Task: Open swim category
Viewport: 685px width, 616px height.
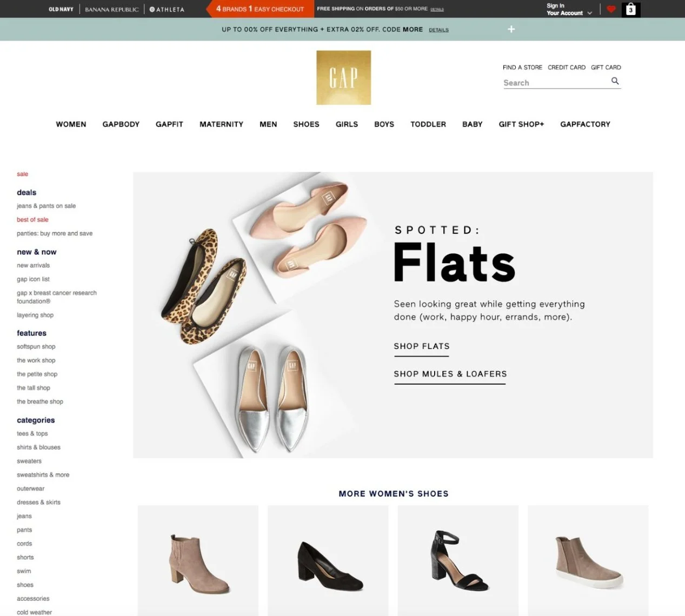Action: pyautogui.click(x=24, y=571)
